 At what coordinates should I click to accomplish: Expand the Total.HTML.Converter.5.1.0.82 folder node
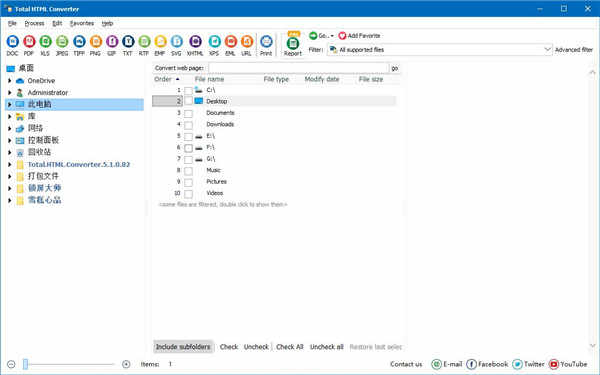pyautogui.click(x=10, y=165)
